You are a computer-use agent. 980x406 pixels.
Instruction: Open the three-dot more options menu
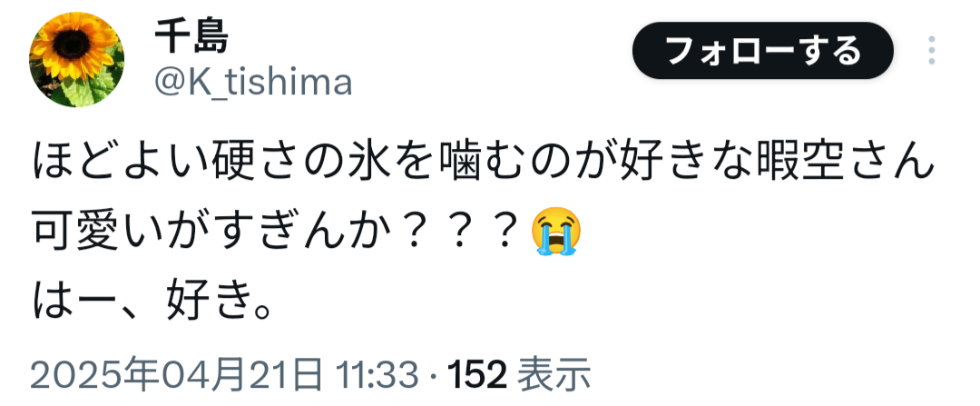coord(931,50)
